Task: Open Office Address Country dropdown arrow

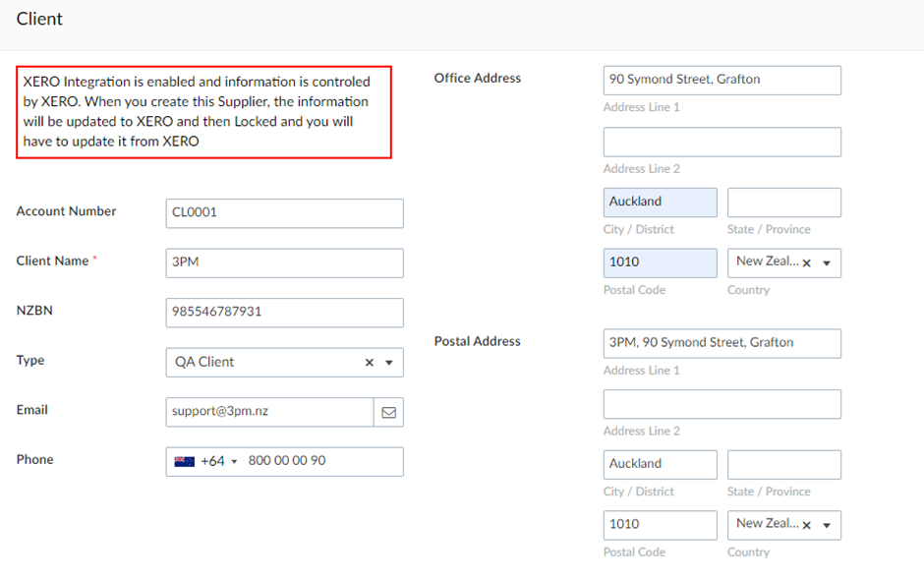Action: [827, 263]
